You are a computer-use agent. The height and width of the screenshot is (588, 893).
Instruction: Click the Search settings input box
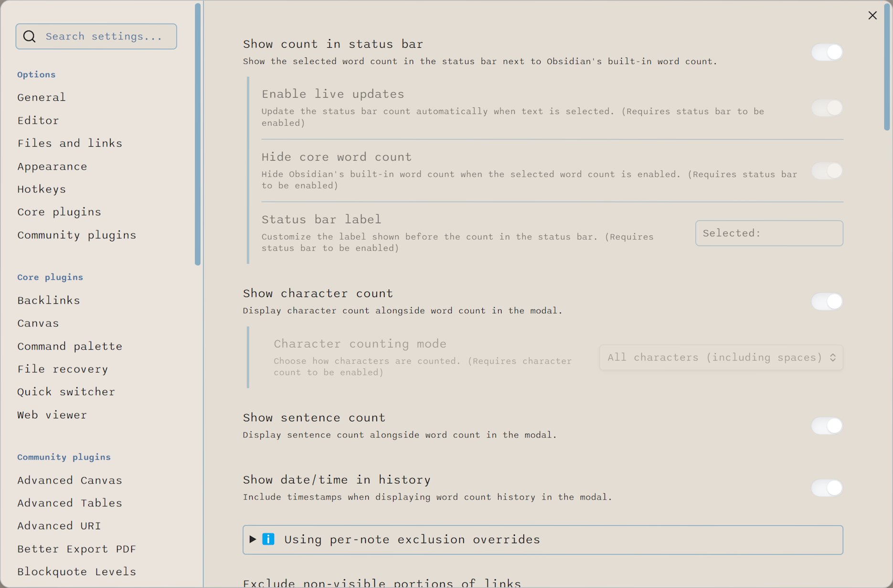click(x=105, y=36)
